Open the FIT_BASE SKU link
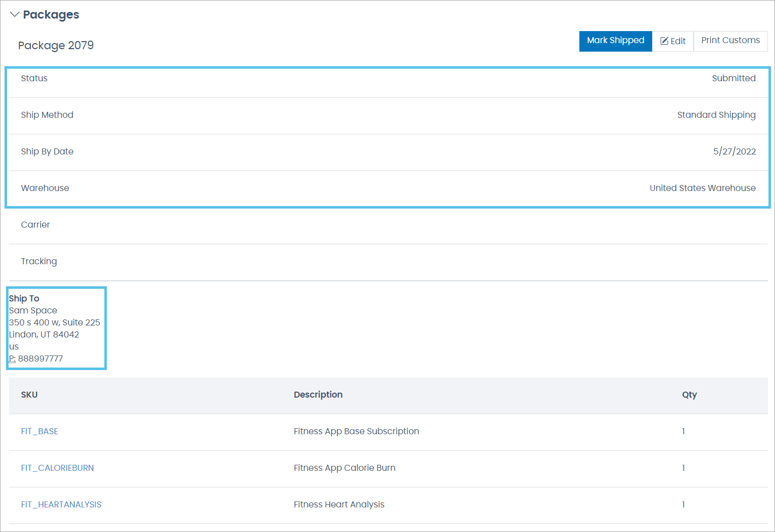Screen dimensions: 775x532 coord(40,431)
